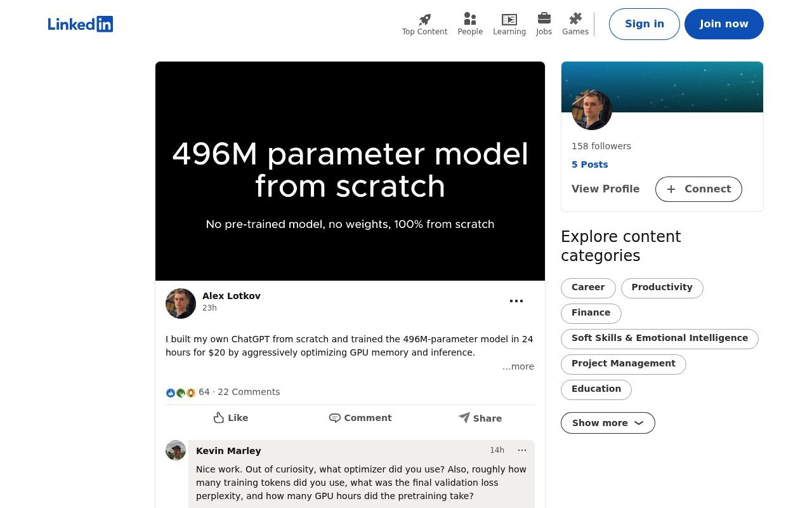Image resolution: width=812 pixels, height=508 pixels.
Task: Select the Project Management category chip
Action: [624, 364]
